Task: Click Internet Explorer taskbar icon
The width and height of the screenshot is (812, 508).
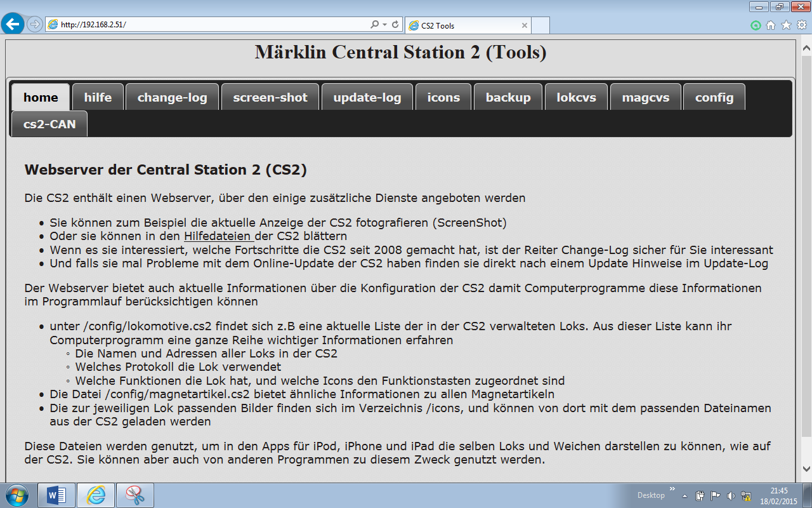Action: pyautogui.click(x=96, y=495)
